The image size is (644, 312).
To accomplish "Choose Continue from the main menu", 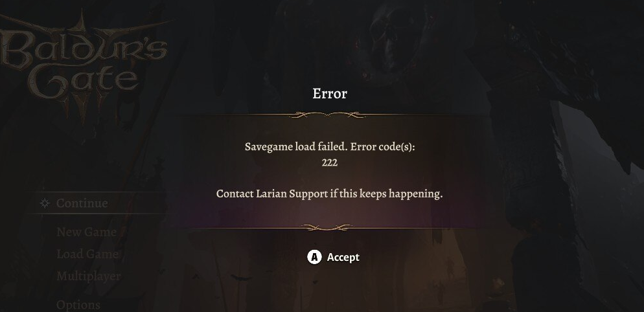I will [x=98, y=203].
